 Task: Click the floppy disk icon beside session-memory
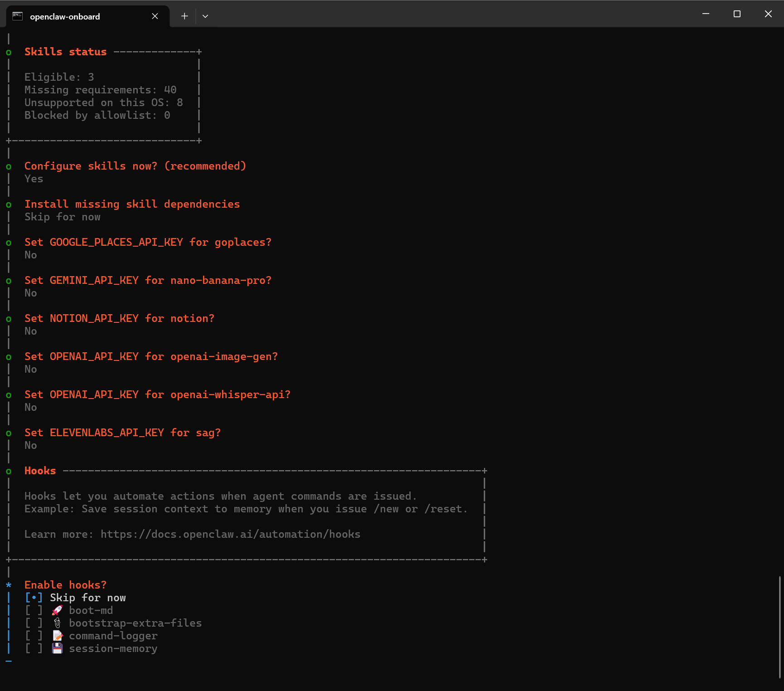(x=57, y=648)
